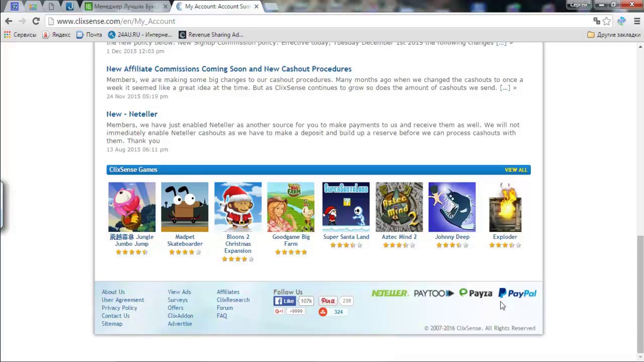The height and width of the screenshot is (362, 644).
Task: Click the PayToo payment logo
Action: click(x=434, y=293)
